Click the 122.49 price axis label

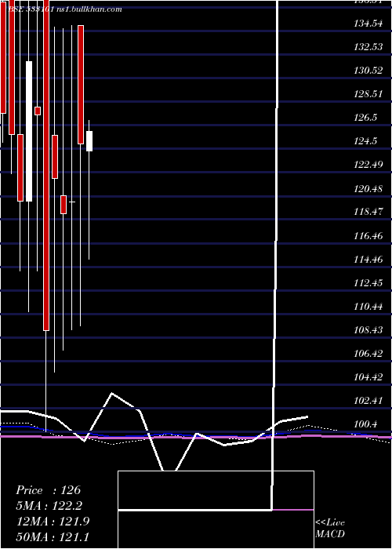(x=368, y=165)
